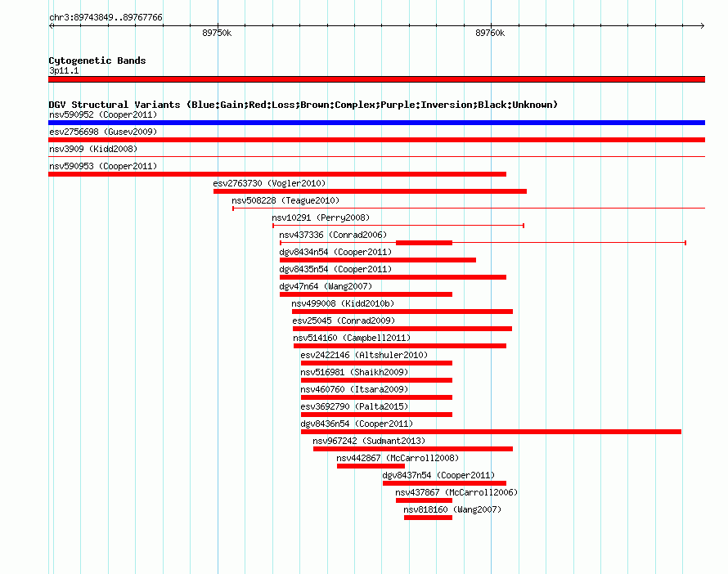
Task: Click the red bar under nsv967242
Action: (x=413, y=449)
